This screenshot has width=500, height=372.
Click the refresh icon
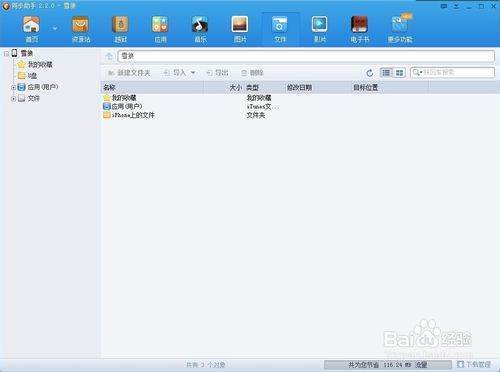coord(369,73)
